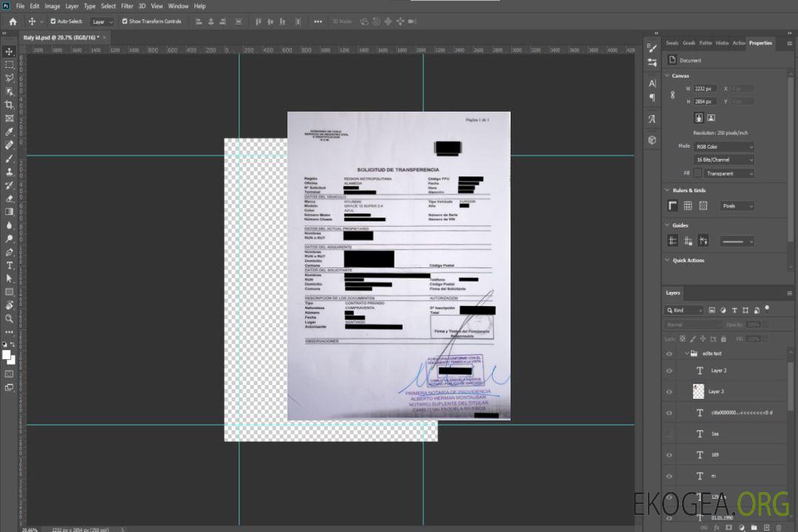Toggle Show Transform Controls checkbox
This screenshot has width=798, height=532.
point(125,21)
